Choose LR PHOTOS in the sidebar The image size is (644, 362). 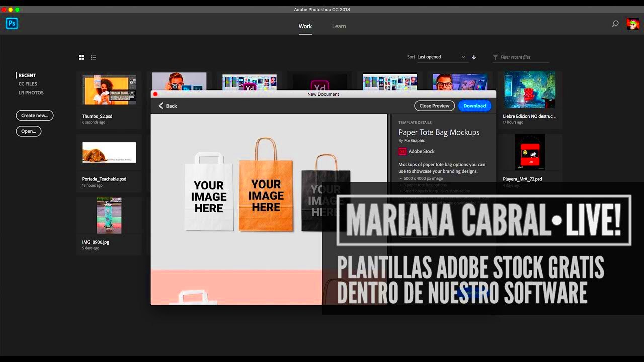pyautogui.click(x=31, y=93)
